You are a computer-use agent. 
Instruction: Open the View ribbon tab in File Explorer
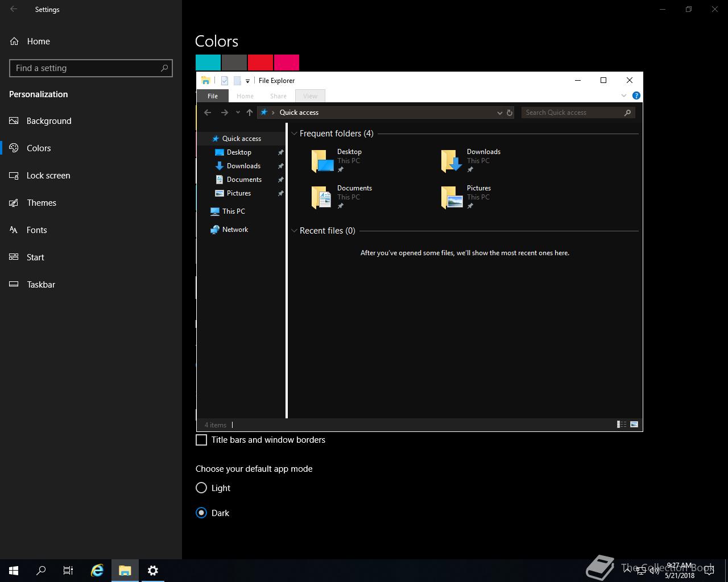pyautogui.click(x=310, y=96)
